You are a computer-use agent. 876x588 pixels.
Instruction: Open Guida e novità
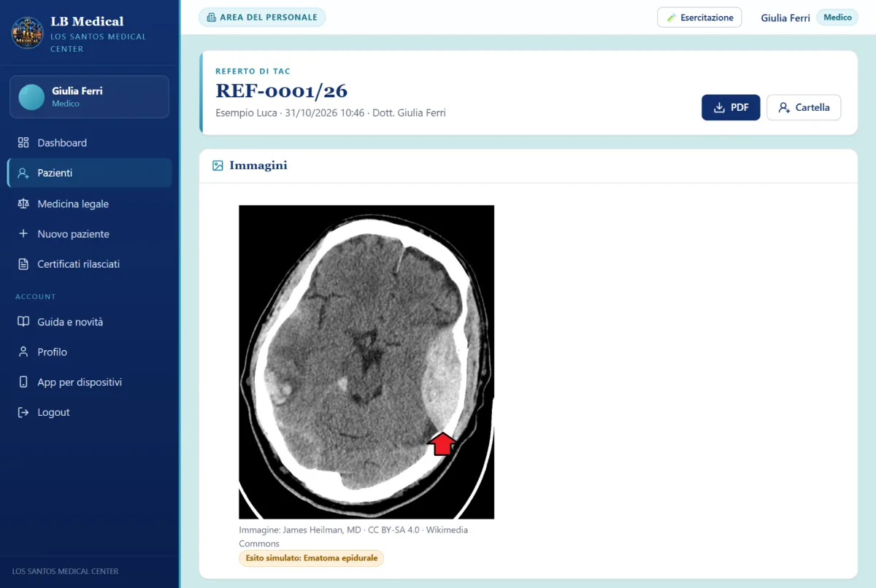[x=89, y=322]
